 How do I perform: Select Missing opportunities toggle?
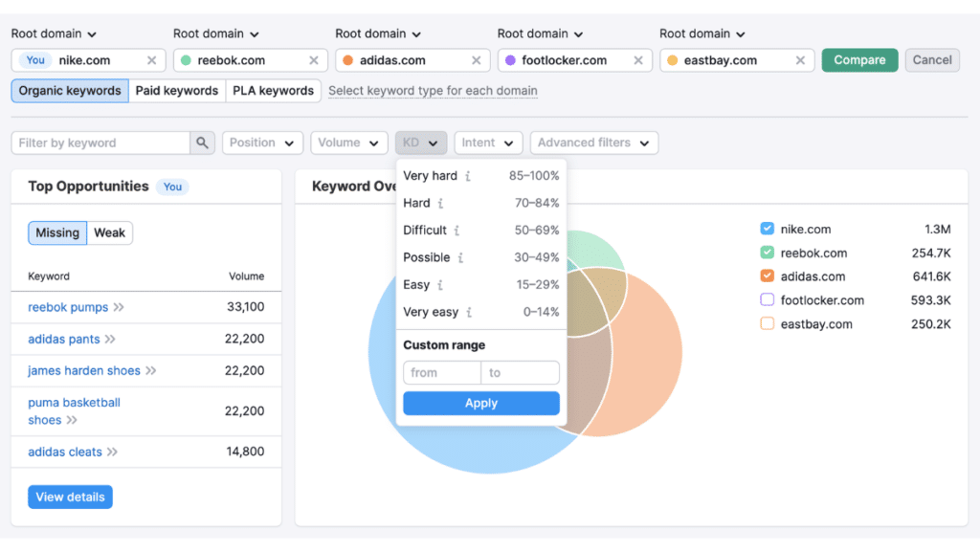point(57,232)
